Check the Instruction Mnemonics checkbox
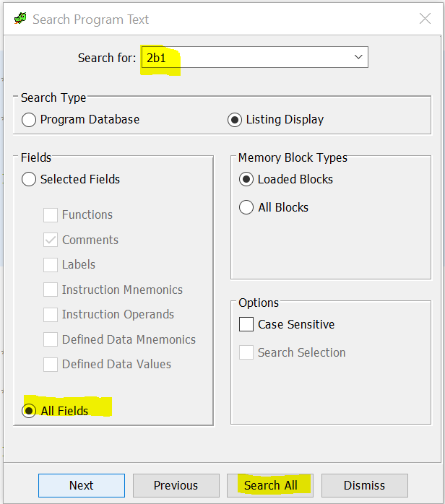Screen dimensions: 445x504 51,290
